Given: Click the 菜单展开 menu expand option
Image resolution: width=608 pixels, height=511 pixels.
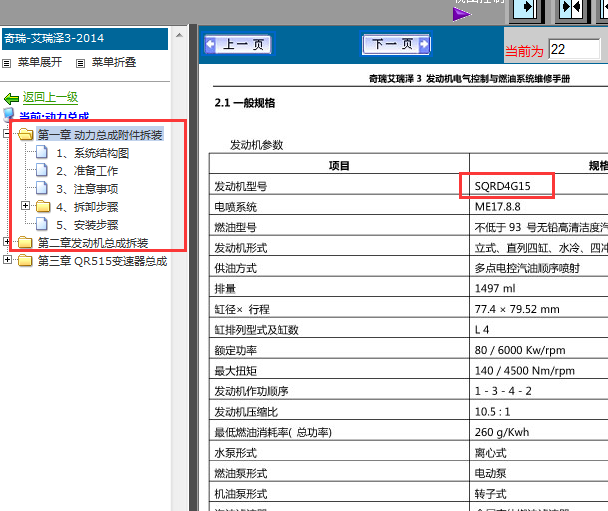Looking at the screenshot, I should tap(40, 62).
